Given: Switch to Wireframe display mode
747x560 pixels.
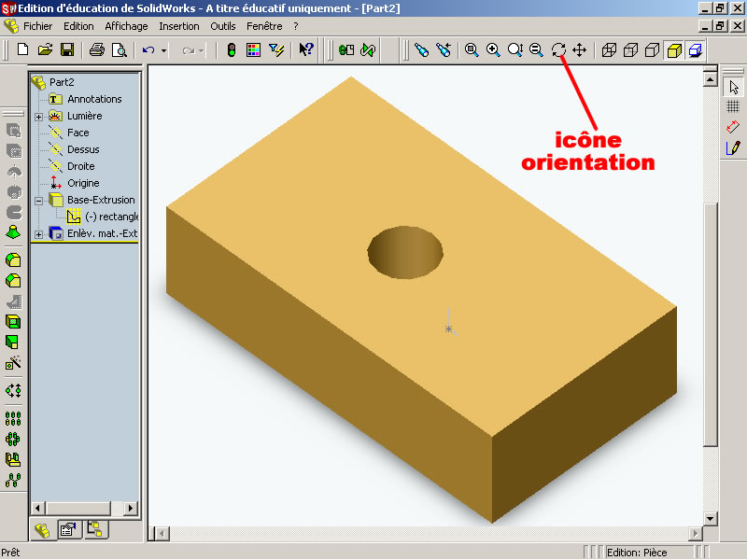Looking at the screenshot, I should point(609,49).
